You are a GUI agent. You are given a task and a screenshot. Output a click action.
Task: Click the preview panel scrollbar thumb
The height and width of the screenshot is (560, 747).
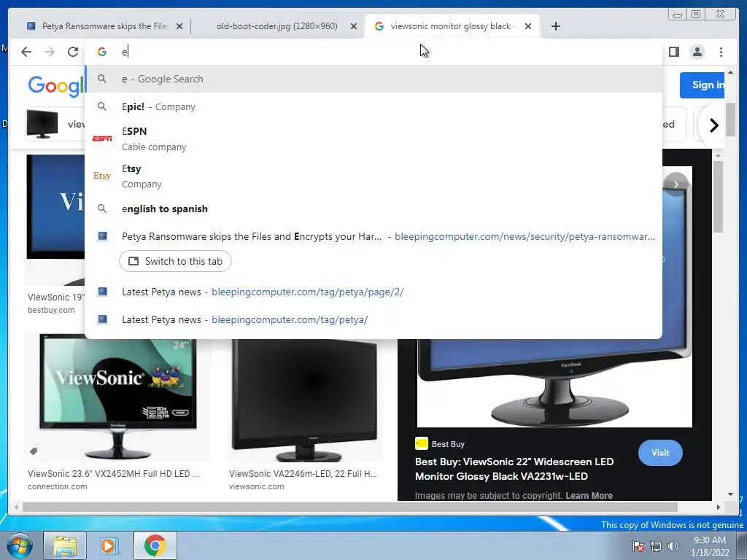point(718,196)
